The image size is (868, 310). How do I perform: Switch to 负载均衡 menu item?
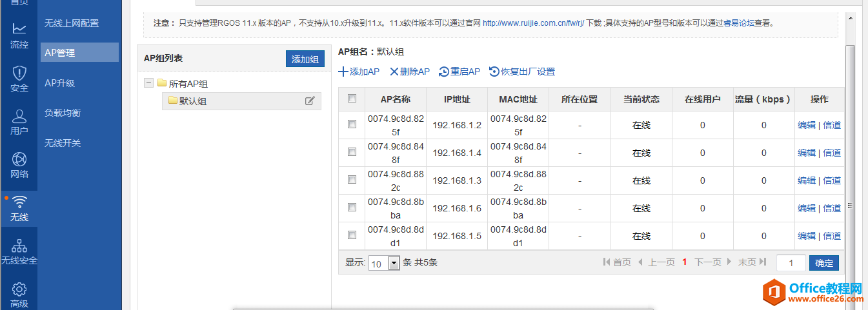(x=63, y=113)
